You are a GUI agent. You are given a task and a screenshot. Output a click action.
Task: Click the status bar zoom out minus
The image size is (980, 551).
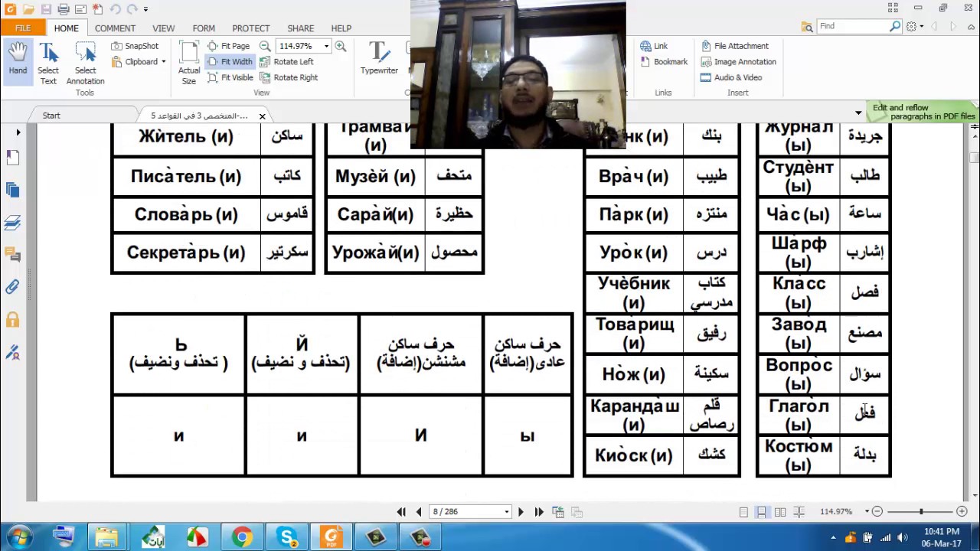click(x=878, y=511)
